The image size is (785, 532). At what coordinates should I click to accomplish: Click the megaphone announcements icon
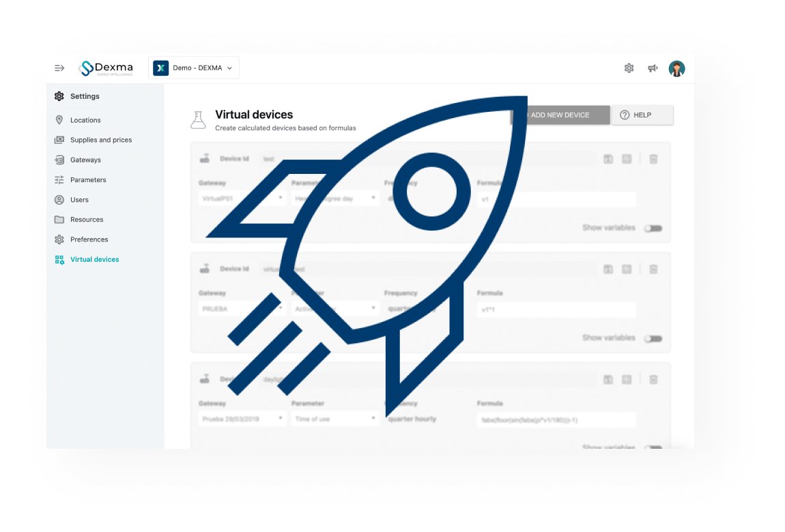pos(653,68)
